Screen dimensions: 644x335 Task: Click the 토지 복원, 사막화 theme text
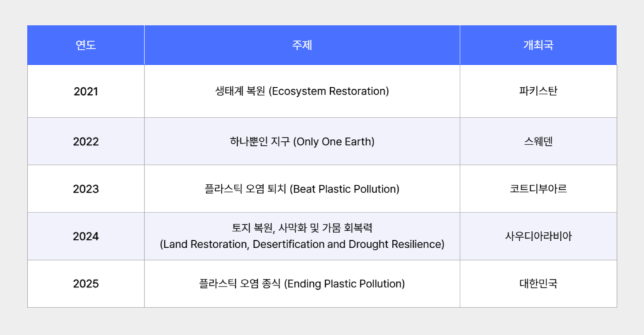pyautogui.click(x=302, y=228)
